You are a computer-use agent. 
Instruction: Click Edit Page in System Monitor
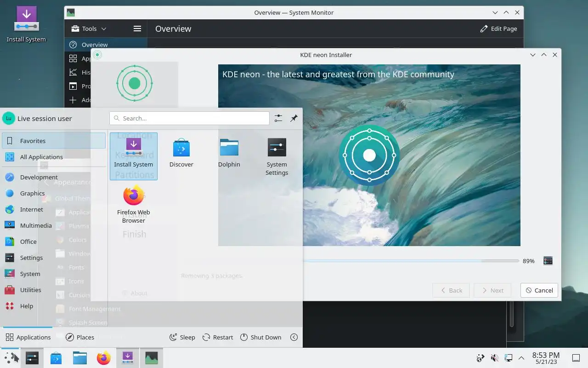[x=498, y=29]
